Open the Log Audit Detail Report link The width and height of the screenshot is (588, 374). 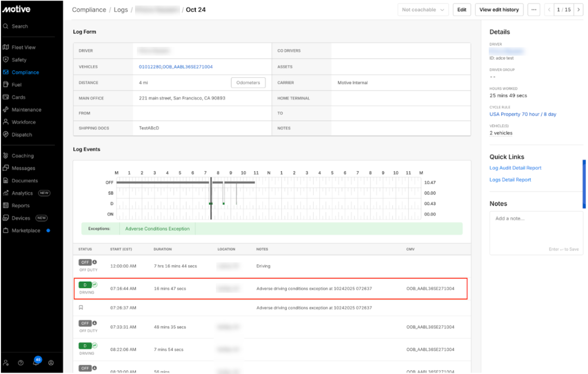[x=515, y=168]
